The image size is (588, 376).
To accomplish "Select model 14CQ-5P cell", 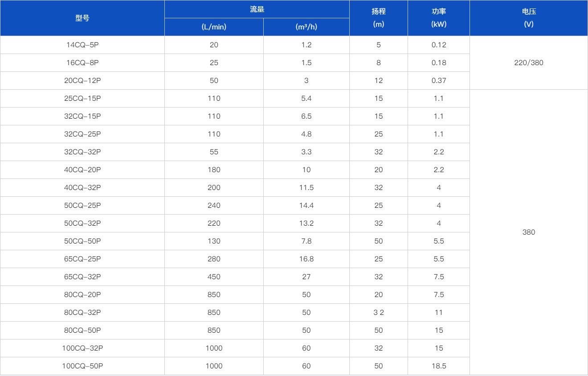I will point(82,45).
